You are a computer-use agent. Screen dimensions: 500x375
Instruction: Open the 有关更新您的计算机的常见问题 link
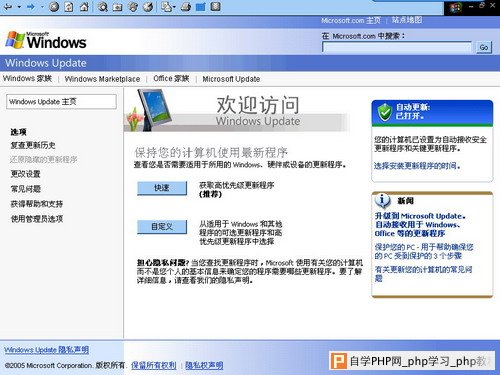click(423, 273)
